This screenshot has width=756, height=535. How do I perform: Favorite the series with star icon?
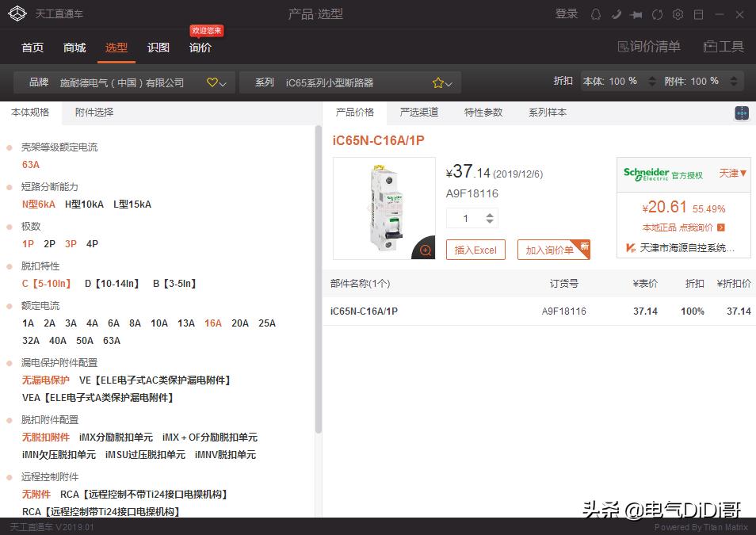coord(437,83)
